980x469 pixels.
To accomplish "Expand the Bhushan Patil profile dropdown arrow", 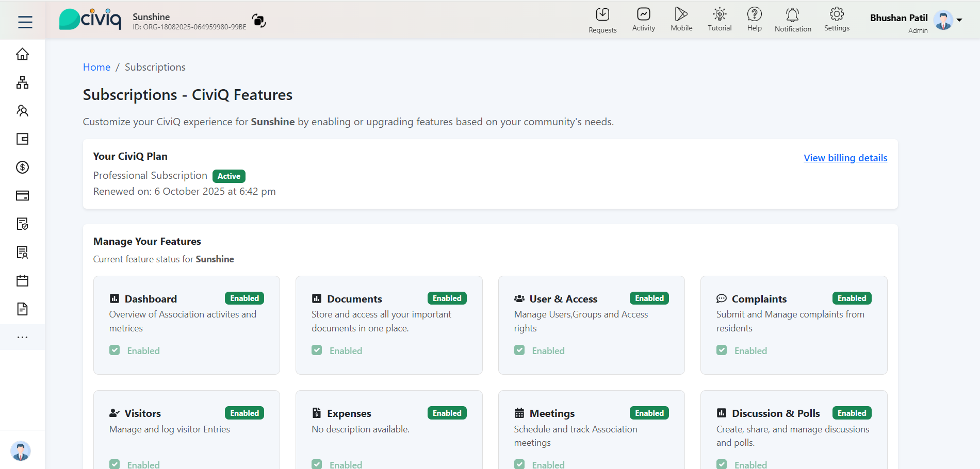I will (959, 20).
